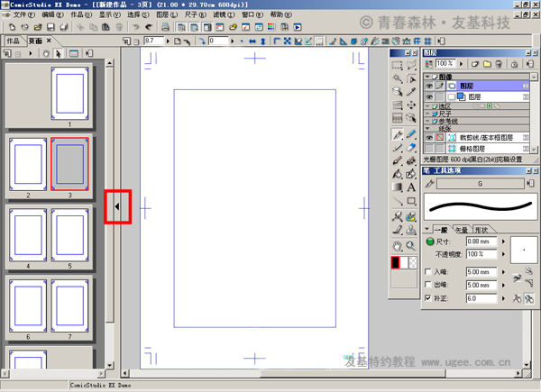Collapse the 图像 layer group
This screenshot has width=541, height=392.
click(427, 77)
